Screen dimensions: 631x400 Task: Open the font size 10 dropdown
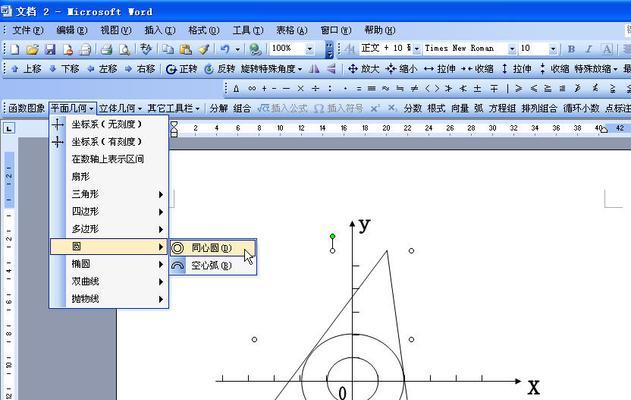(x=553, y=49)
